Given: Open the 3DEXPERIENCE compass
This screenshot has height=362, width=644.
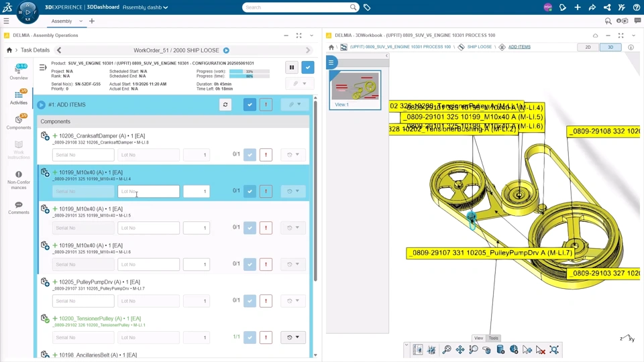Looking at the screenshot, I should coord(28,12).
